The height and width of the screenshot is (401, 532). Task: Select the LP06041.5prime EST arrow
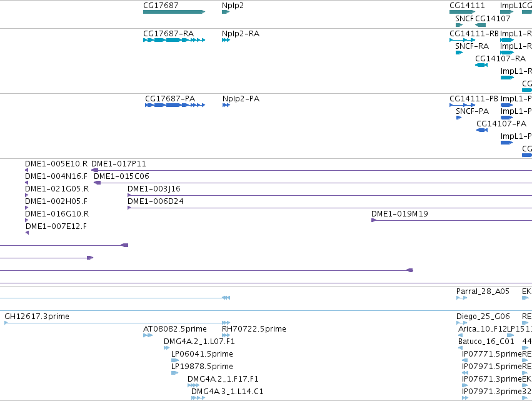tap(175, 360)
